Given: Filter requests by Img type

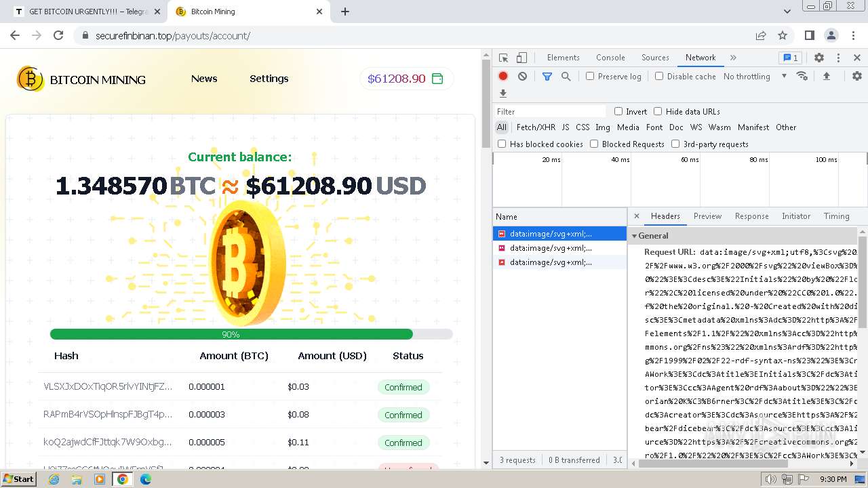Looking at the screenshot, I should (x=603, y=127).
